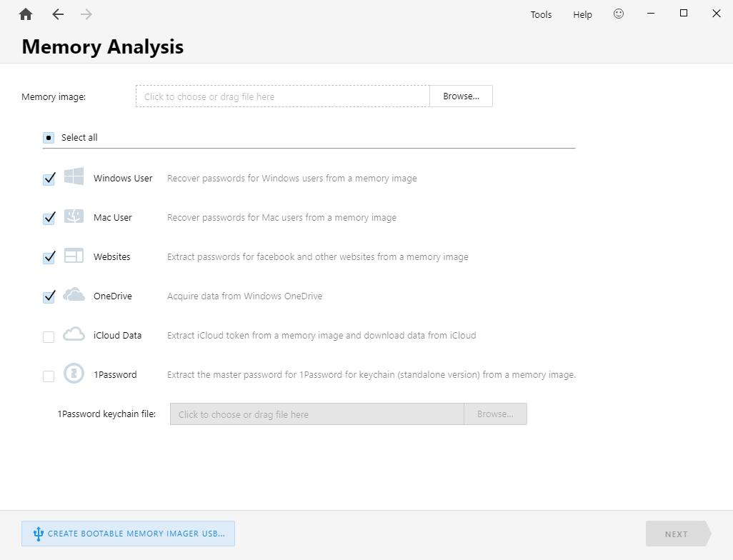Disable the Mac User option

[49, 218]
